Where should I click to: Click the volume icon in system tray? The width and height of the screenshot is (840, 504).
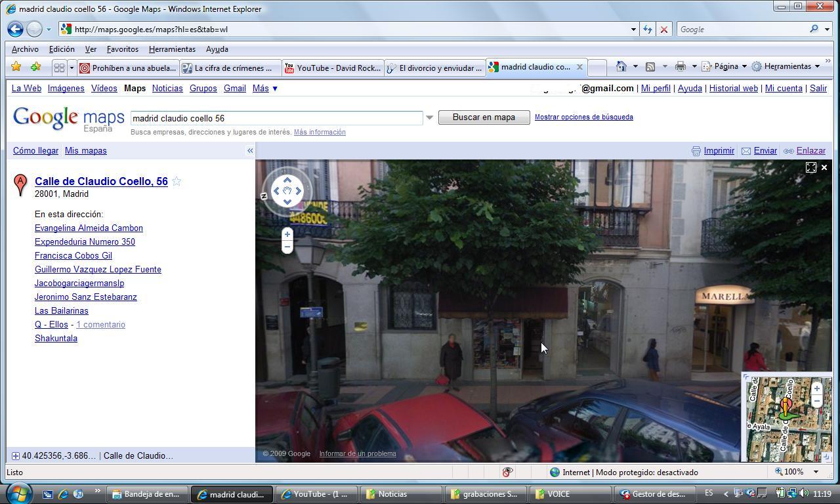point(803,493)
